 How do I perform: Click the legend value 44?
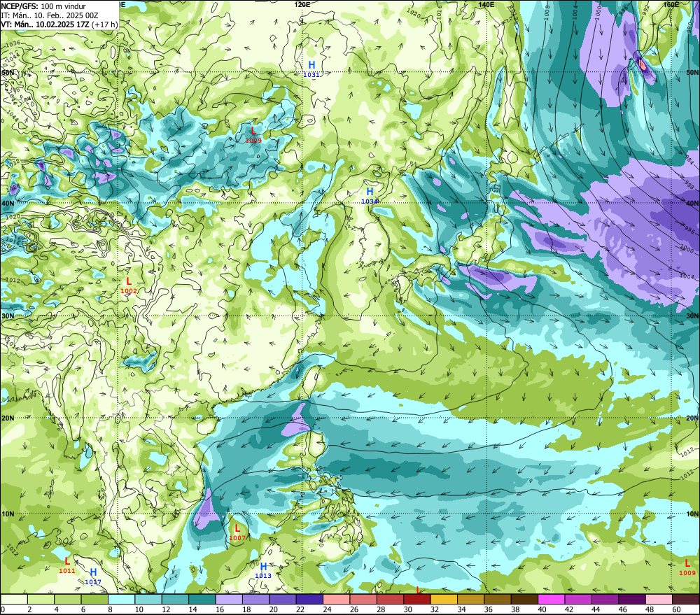pyautogui.click(x=596, y=609)
